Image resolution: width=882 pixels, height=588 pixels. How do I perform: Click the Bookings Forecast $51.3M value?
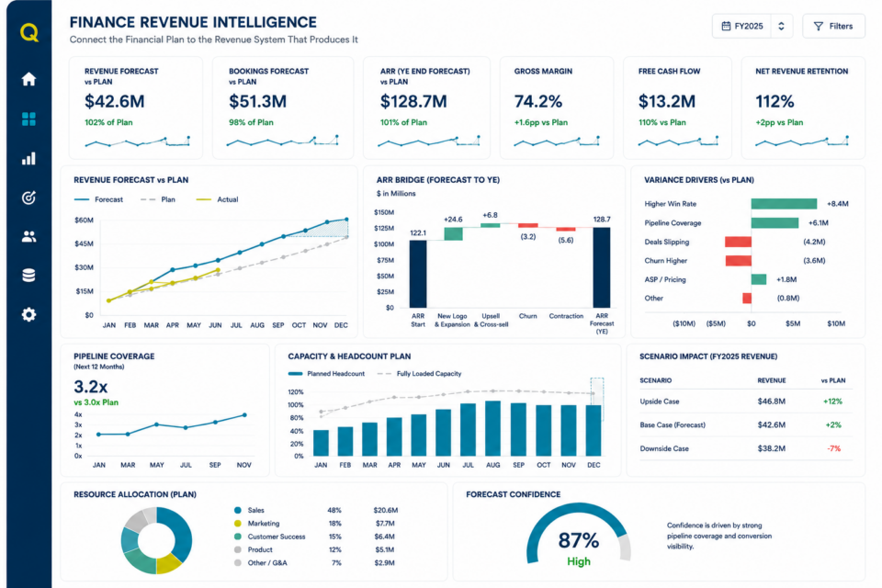[257, 101]
